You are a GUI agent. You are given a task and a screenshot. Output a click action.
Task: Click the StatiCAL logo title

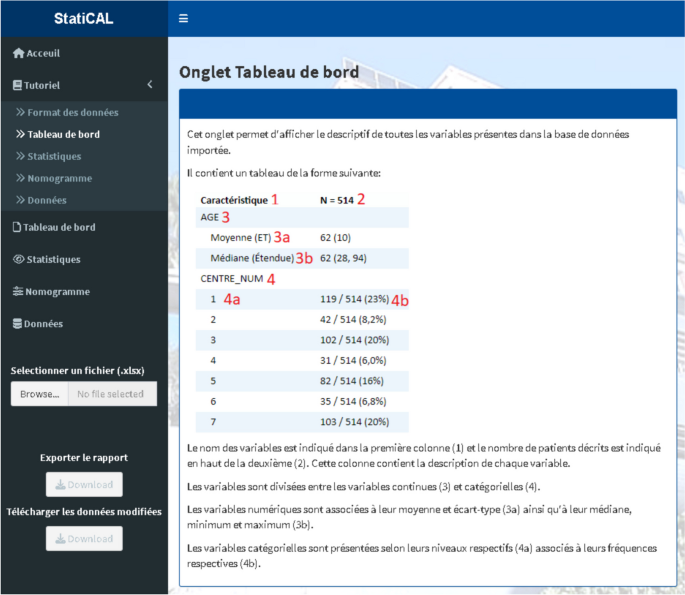83,18
